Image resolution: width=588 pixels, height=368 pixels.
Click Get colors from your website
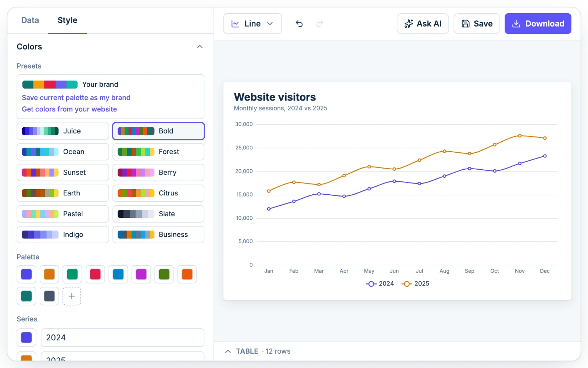tap(69, 109)
